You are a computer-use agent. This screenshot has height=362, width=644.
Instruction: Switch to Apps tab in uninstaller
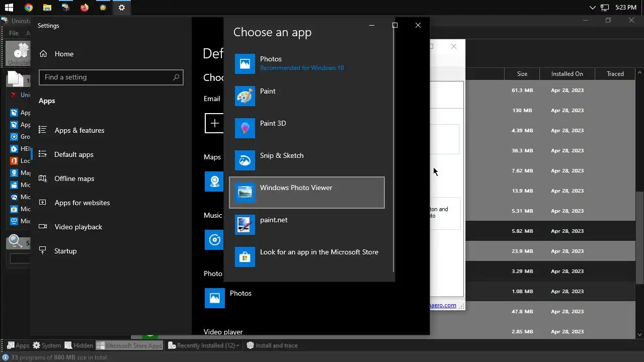[x=18, y=345]
